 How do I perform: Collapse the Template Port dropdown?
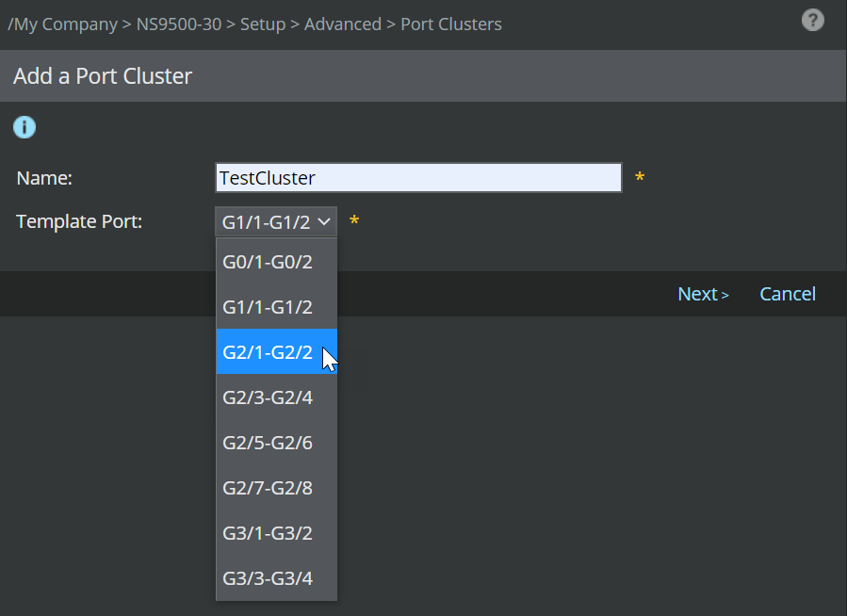pos(276,221)
